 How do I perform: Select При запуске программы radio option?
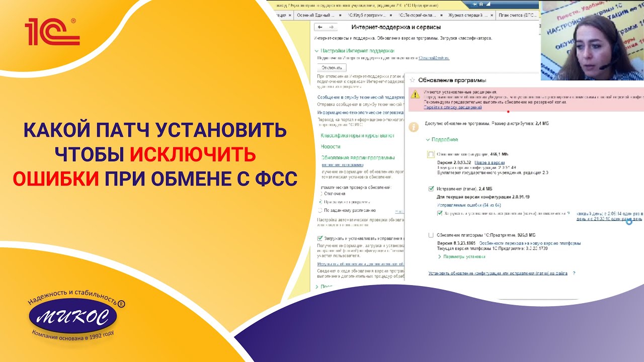(320, 202)
